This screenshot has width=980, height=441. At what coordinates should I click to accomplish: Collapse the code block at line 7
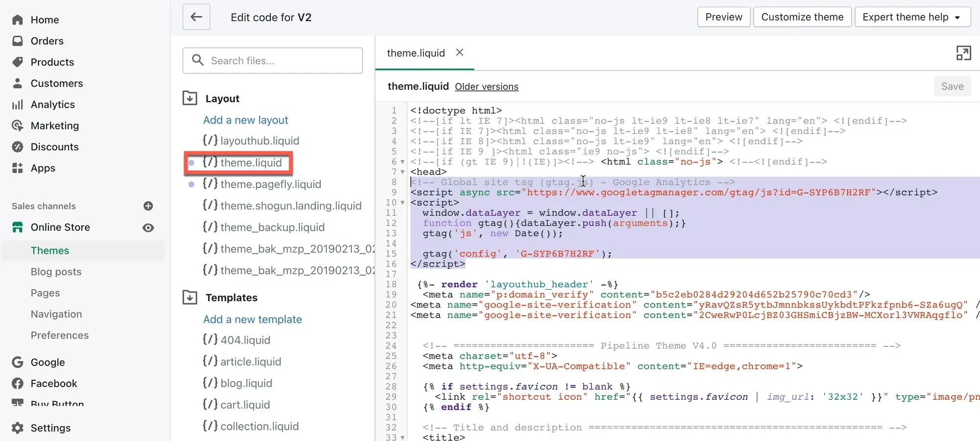402,172
